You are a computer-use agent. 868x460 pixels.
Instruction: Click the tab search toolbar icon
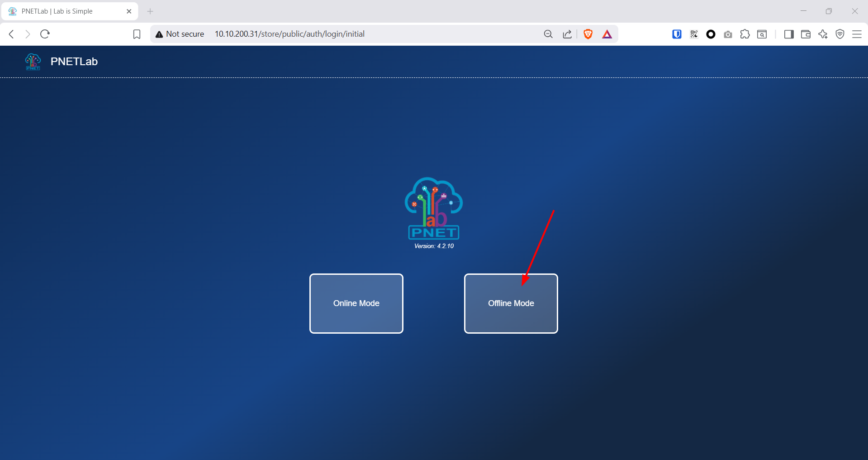pos(762,34)
